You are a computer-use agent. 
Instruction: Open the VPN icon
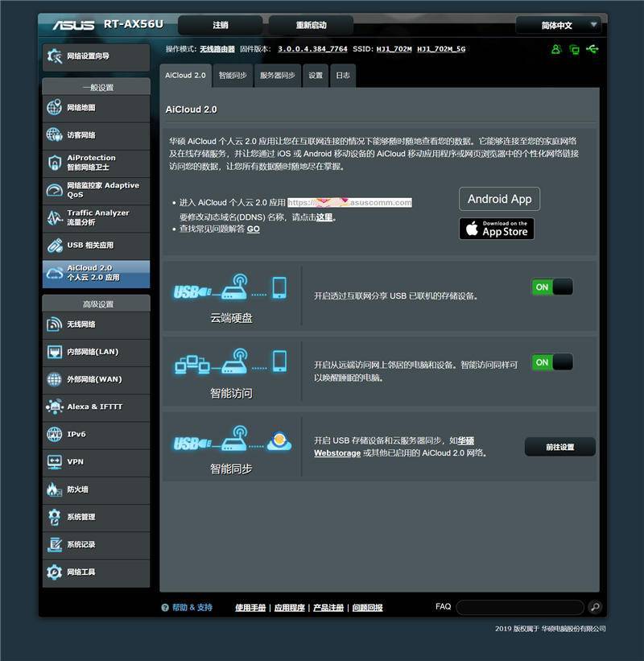coord(55,462)
